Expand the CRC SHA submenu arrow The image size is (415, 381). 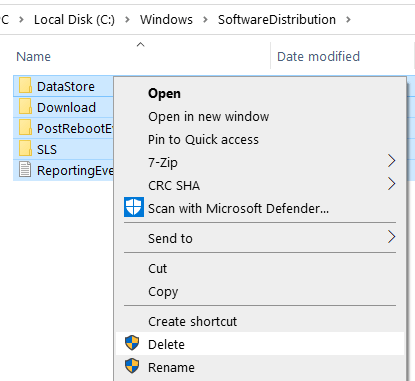[392, 184]
